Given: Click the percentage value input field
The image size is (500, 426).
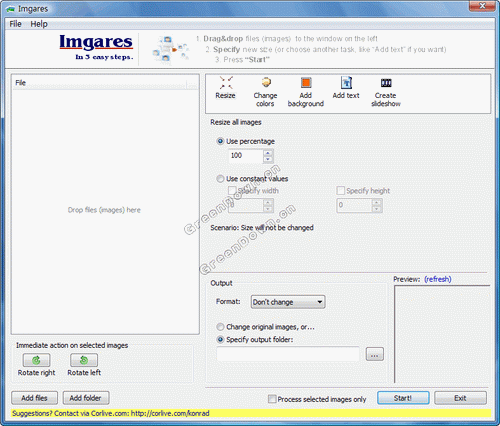Looking at the screenshot, I should point(246,156).
